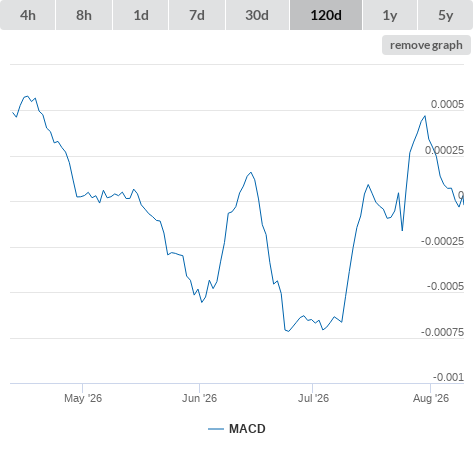Image resolution: width=474 pixels, height=455 pixels.
Task: Select the 8h time range tab
Action: (x=84, y=15)
